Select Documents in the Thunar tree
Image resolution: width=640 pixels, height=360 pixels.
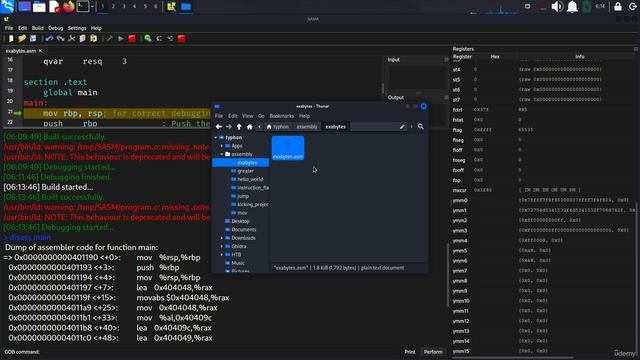[x=244, y=229]
